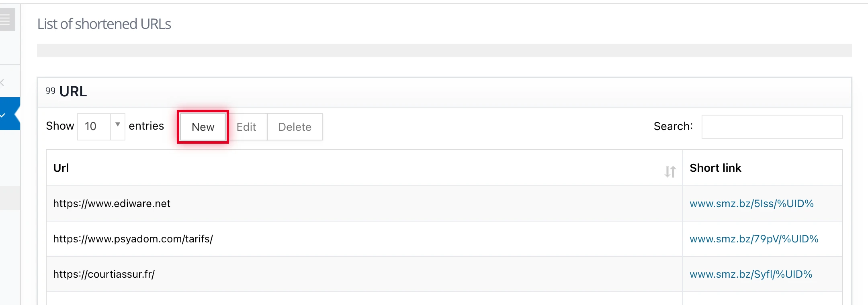Expand the dropdown triangle next to 10
868x305 pixels.
pos(117,126)
